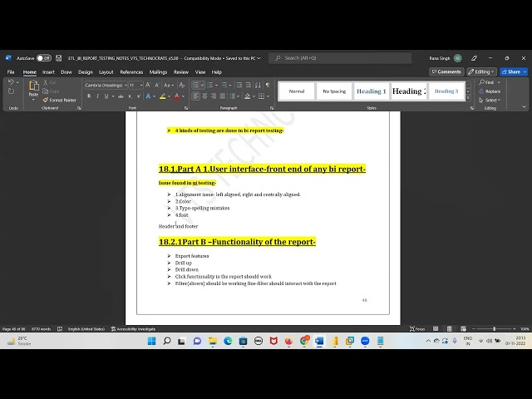The width and height of the screenshot is (532, 399).
Task: Click Decrease Indent icon
Action: tap(239, 85)
